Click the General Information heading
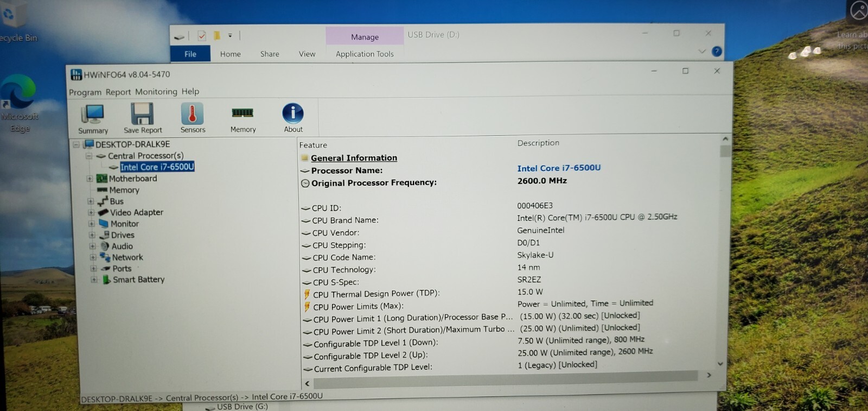Screen dimensions: 868x411 (x=354, y=158)
